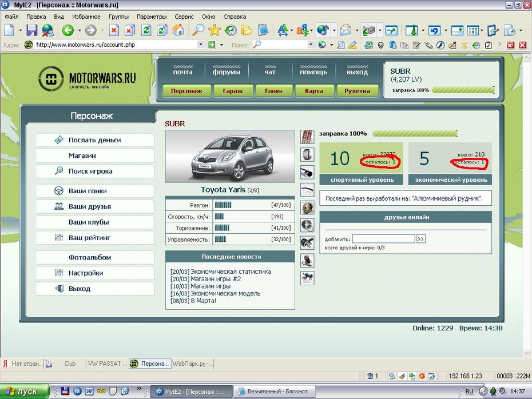Open the exhaust pipe part icon

pyautogui.click(x=307, y=173)
